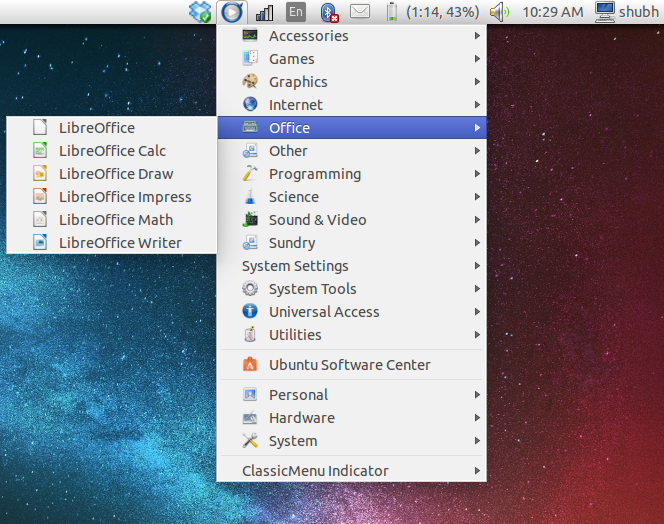The height and width of the screenshot is (524, 664).
Task: Click the computer session icon
Action: click(x=605, y=12)
